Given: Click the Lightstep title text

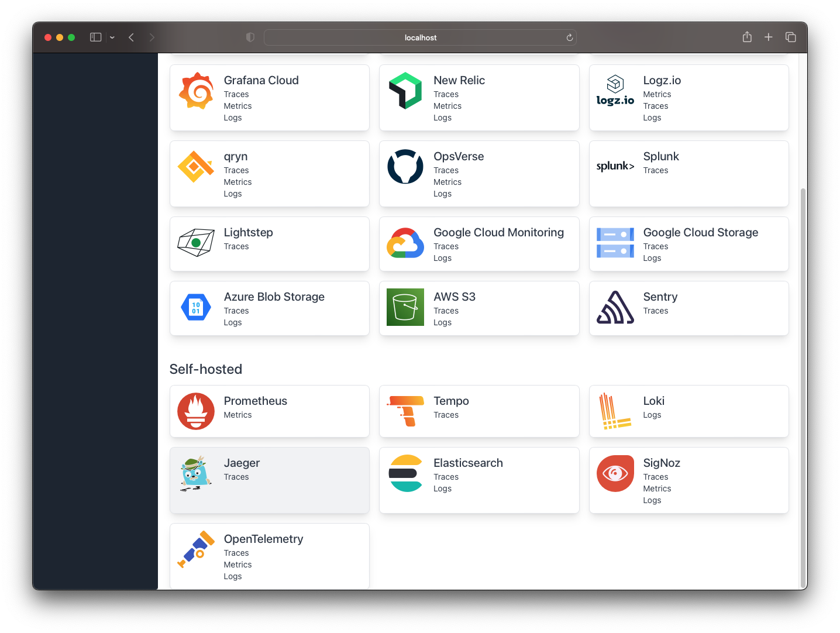Looking at the screenshot, I should click(x=248, y=232).
